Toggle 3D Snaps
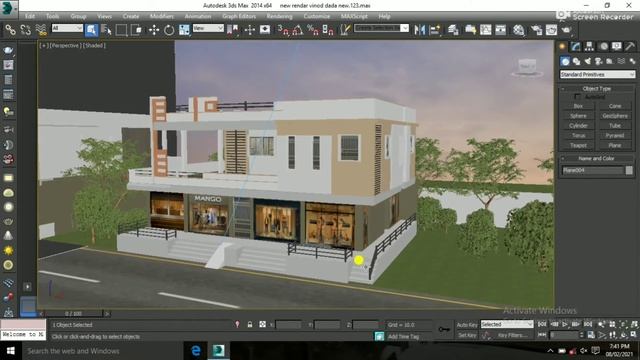The height and width of the screenshot is (360, 640). click(x=282, y=30)
